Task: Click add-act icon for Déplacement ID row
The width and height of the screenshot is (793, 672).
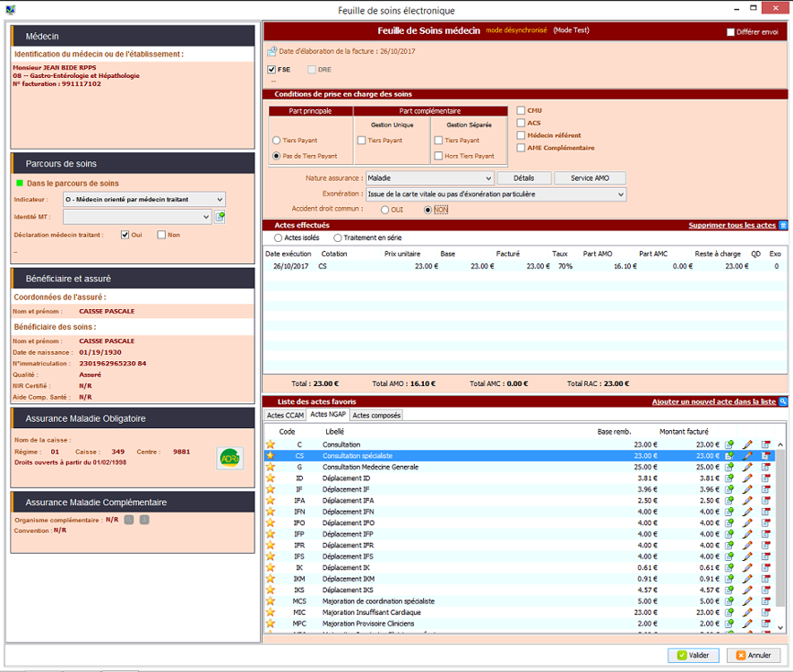Action: click(x=729, y=478)
